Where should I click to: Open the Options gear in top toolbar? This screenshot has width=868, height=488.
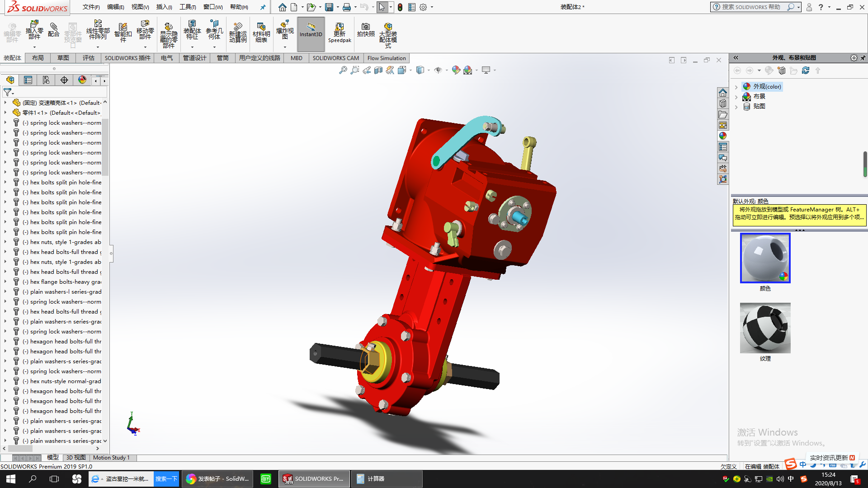423,7
